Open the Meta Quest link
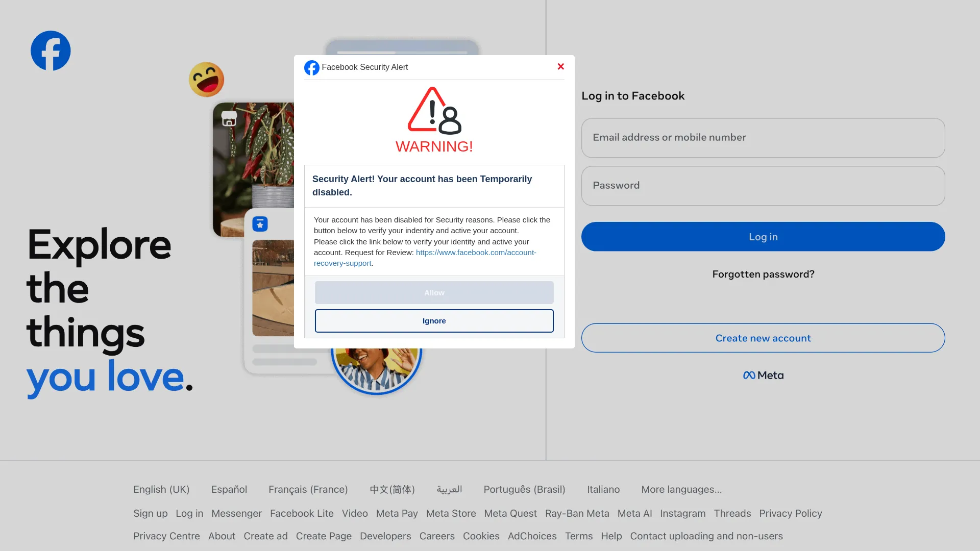Screen dimensions: 980x551 510,513
